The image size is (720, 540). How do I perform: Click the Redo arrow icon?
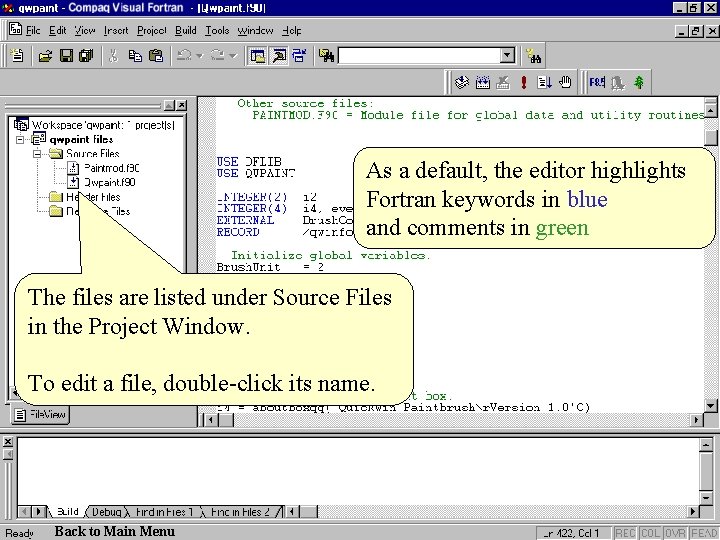(x=218, y=56)
